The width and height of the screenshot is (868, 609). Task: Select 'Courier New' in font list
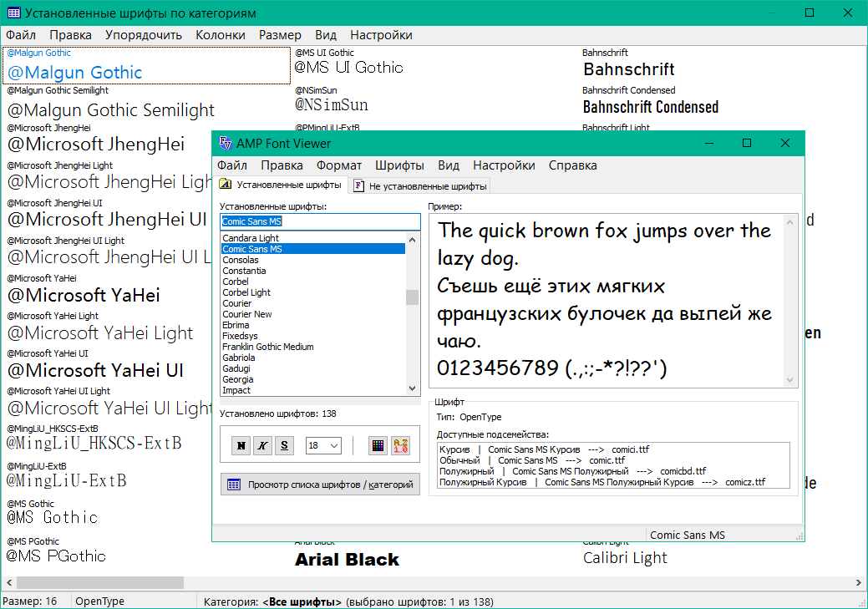pyautogui.click(x=312, y=314)
